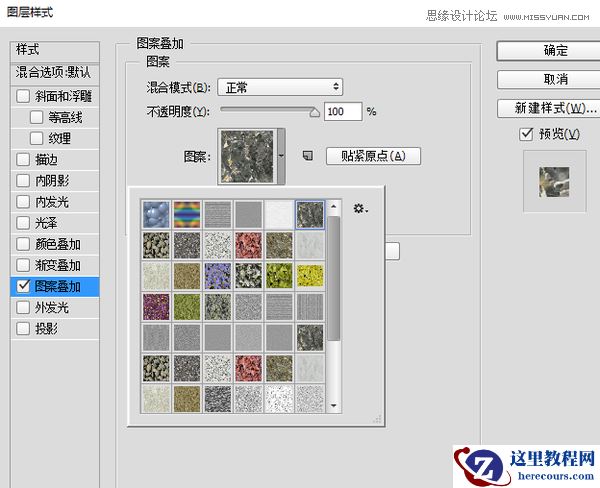Enable the 投影 checkbox
The image size is (600, 488).
(x=23, y=328)
